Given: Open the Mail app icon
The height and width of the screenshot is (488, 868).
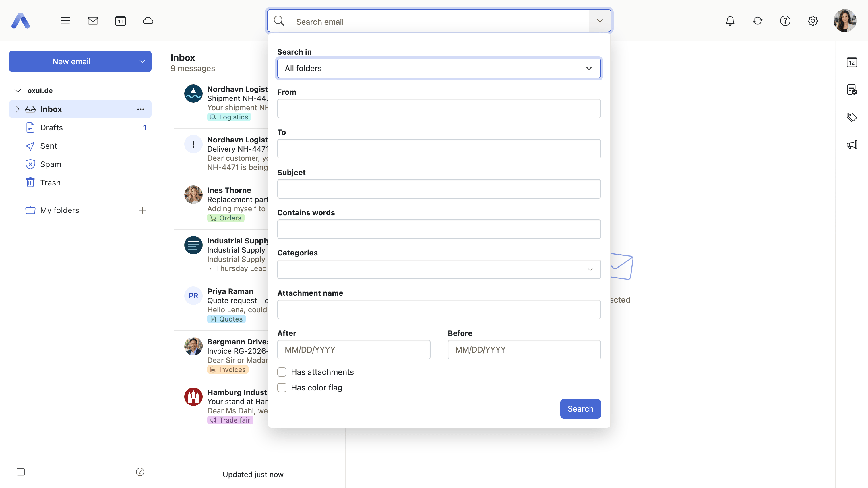Looking at the screenshot, I should [93, 21].
